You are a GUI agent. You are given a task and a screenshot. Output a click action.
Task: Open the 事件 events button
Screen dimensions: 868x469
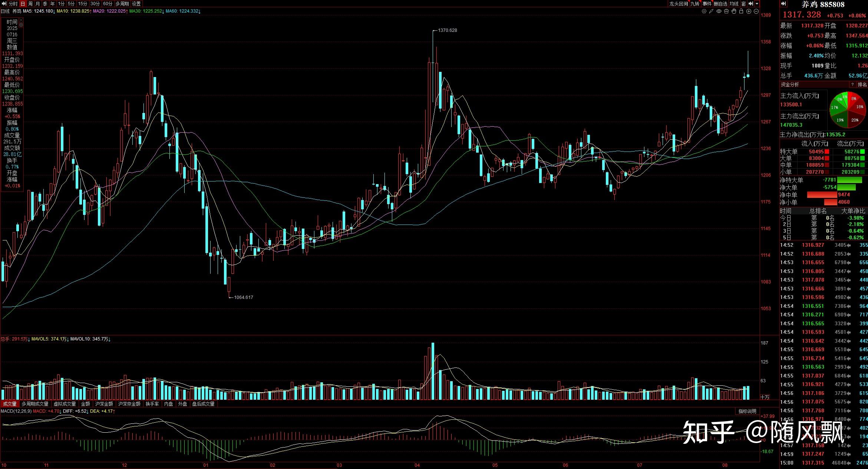[x=707, y=4]
